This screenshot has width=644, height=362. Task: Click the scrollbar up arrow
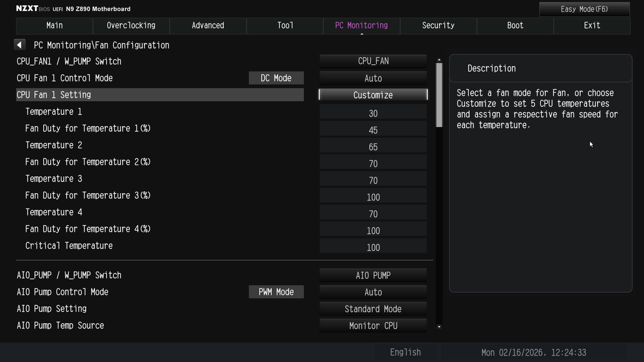coord(439,60)
